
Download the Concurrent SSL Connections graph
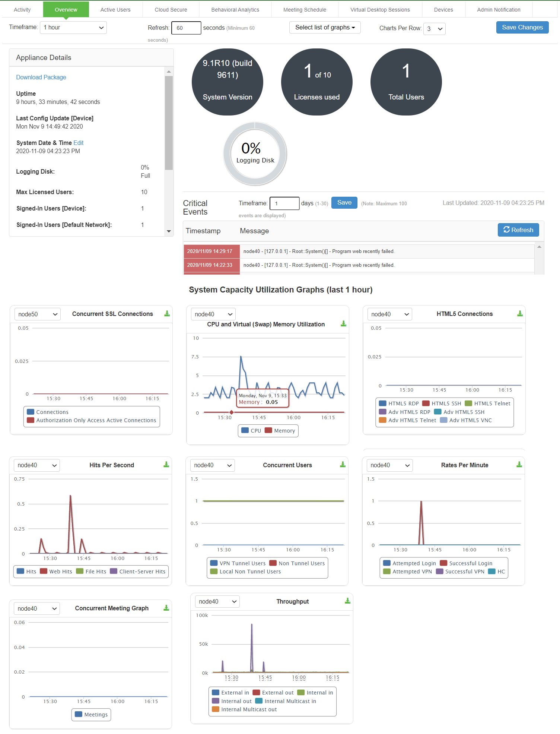pyautogui.click(x=167, y=314)
